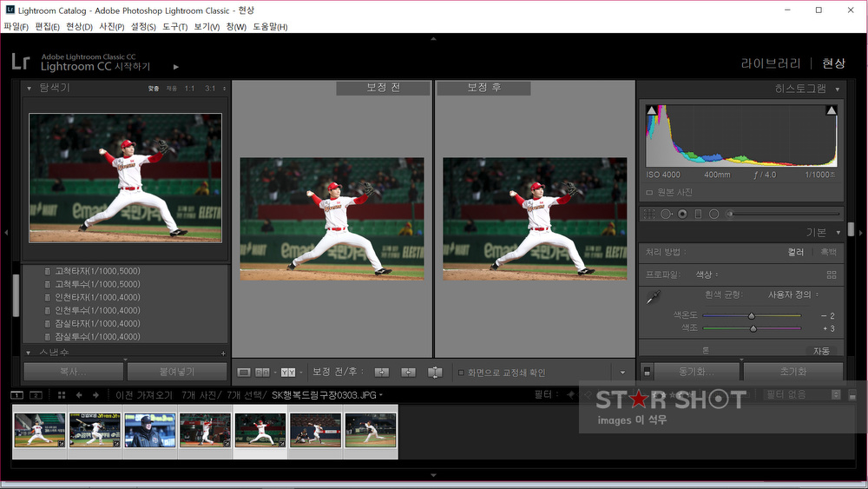Collapse the right panel group arrow

point(861,233)
